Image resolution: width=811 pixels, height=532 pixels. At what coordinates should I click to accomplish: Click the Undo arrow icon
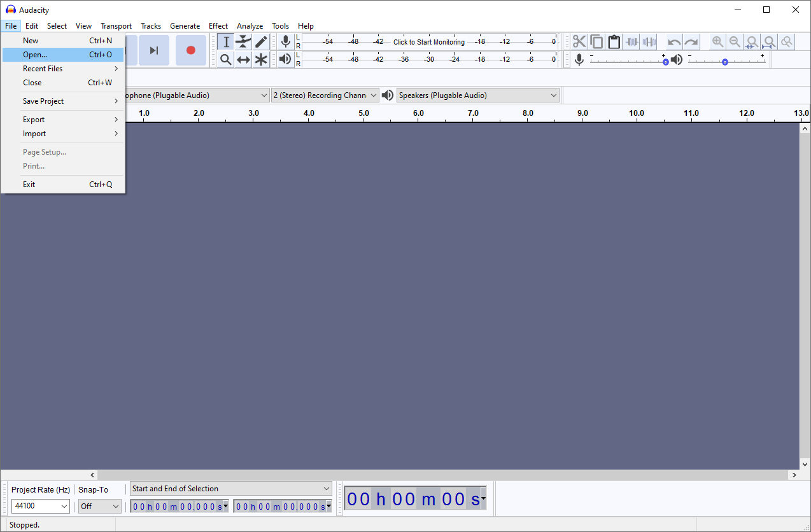coord(674,42)
